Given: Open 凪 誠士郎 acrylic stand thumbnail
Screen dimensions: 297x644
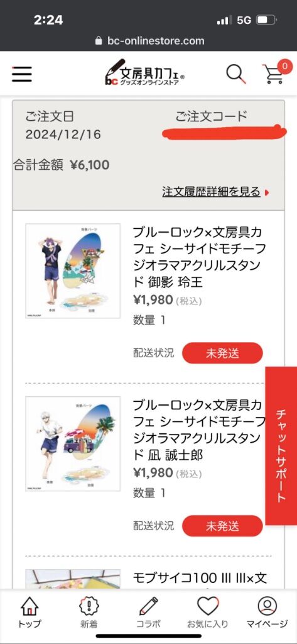Looking at the screenshot, I should (73, 443).
